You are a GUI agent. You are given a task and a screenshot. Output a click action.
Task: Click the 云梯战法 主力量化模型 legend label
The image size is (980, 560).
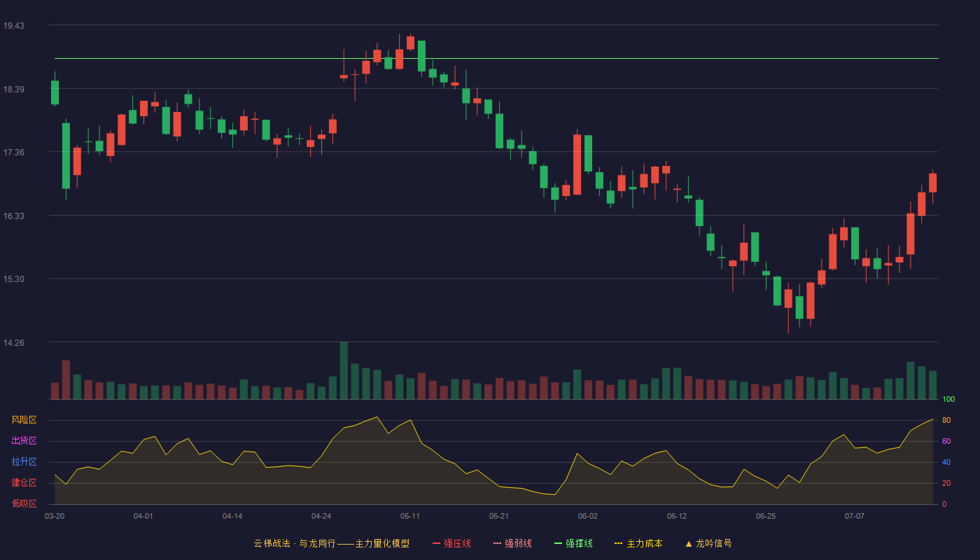click(331, 543)
